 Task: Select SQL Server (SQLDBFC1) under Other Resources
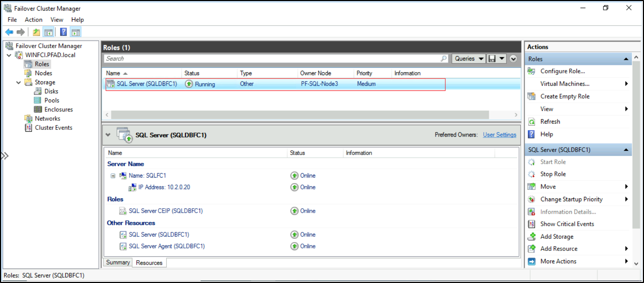coord(158,235)
